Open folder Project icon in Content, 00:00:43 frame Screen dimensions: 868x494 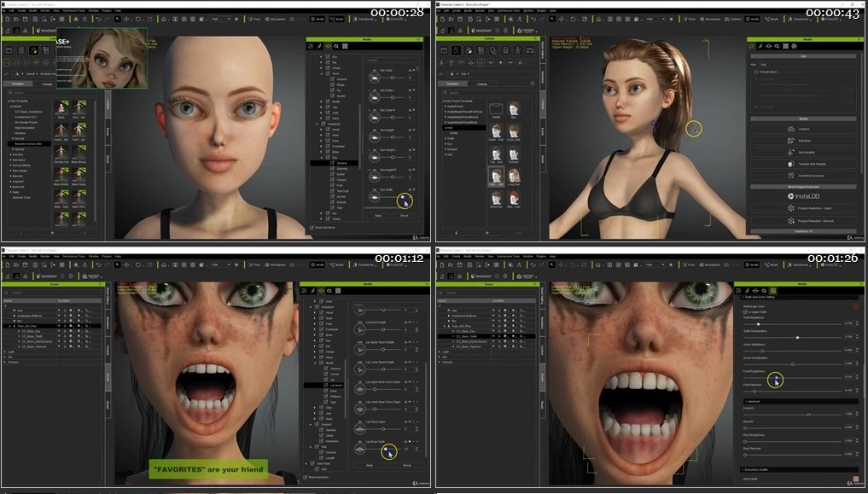pyautogui.click(x=444, y=50)
